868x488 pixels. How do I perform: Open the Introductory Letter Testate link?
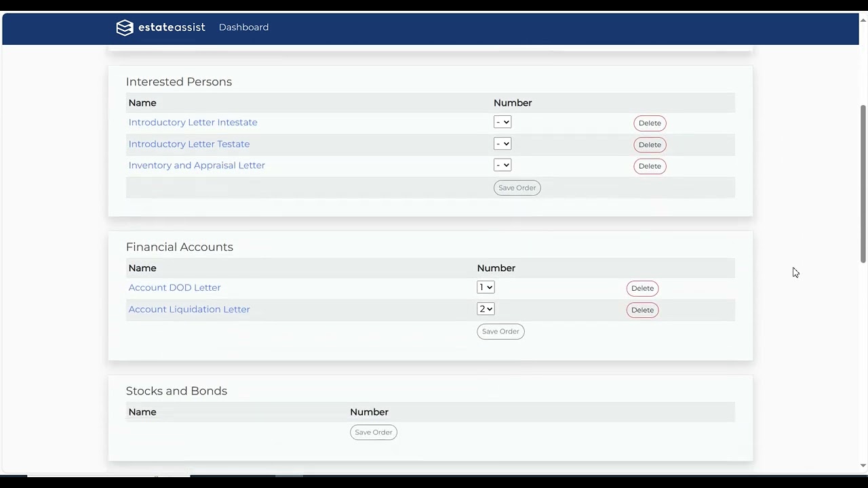(x=189, y=144)
